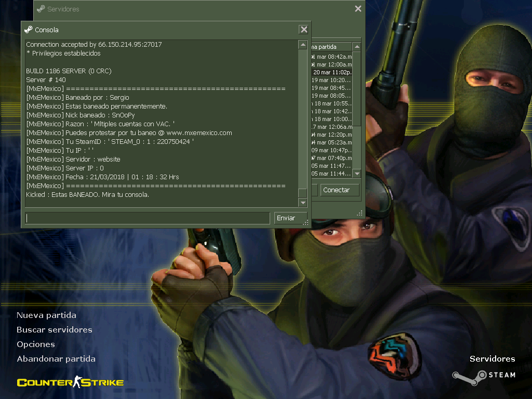Select the 'mar 08:42a.m' server row
This screenshot has height=399, width=532.
click(331, 57)
